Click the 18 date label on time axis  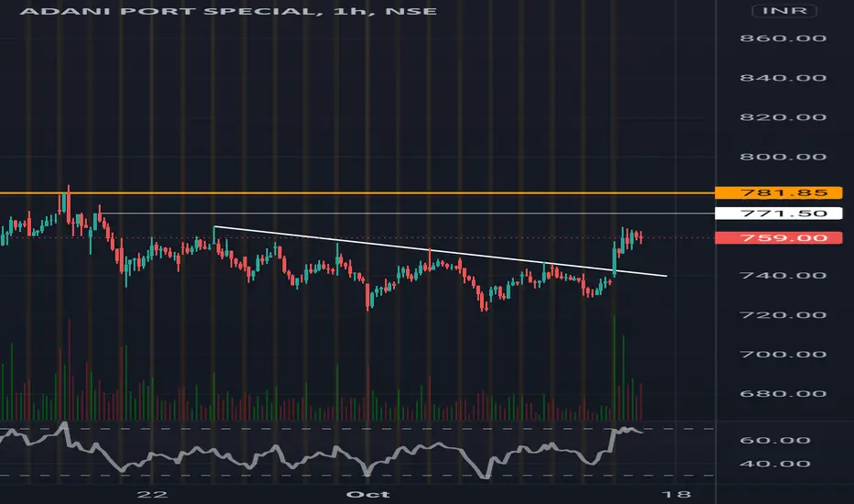[x=677, y=494]
